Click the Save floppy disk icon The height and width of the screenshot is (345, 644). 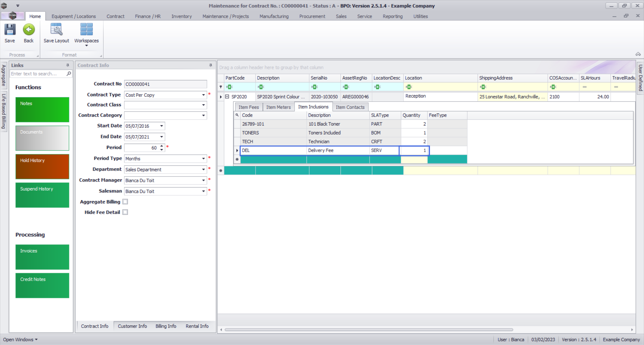[x=10, y=30]
